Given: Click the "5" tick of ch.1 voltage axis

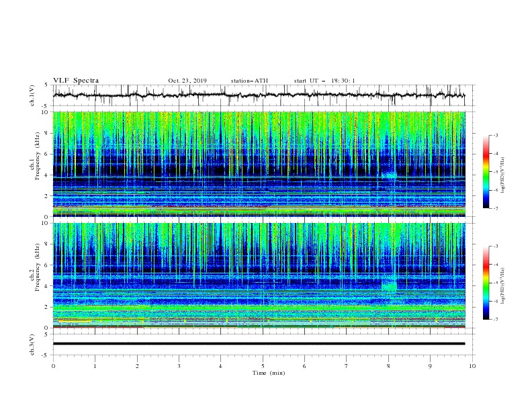Looking at the screenshot, I should coord(47,85).
